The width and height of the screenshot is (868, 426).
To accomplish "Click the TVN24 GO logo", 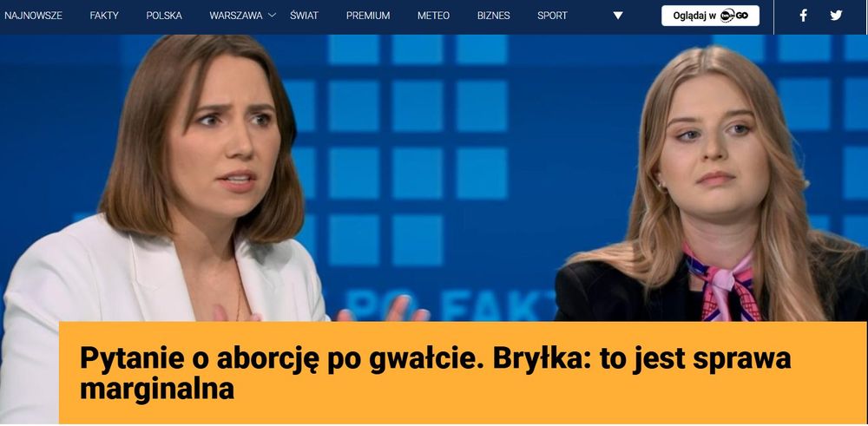I will [734, 16].
